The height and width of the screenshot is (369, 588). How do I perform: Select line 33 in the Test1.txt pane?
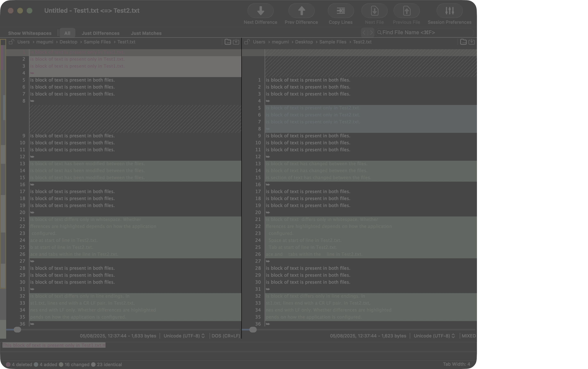pos(135,303)
